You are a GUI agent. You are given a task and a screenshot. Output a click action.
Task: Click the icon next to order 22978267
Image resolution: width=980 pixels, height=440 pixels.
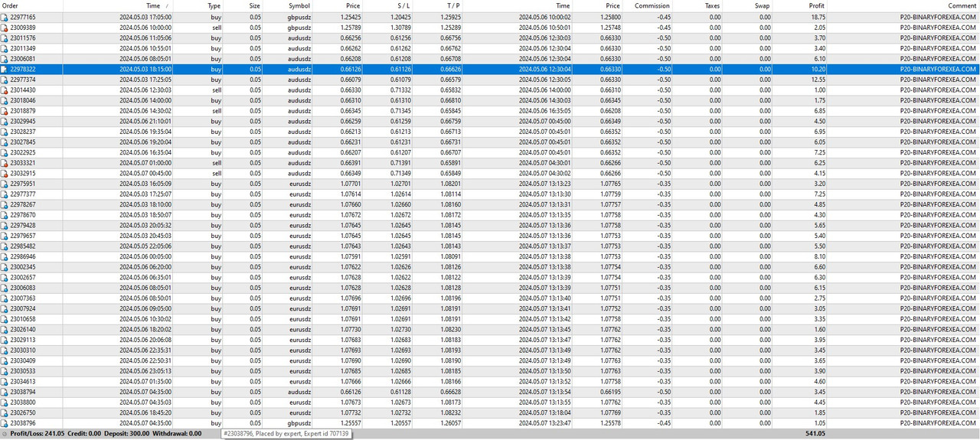[x=5, y=204]
